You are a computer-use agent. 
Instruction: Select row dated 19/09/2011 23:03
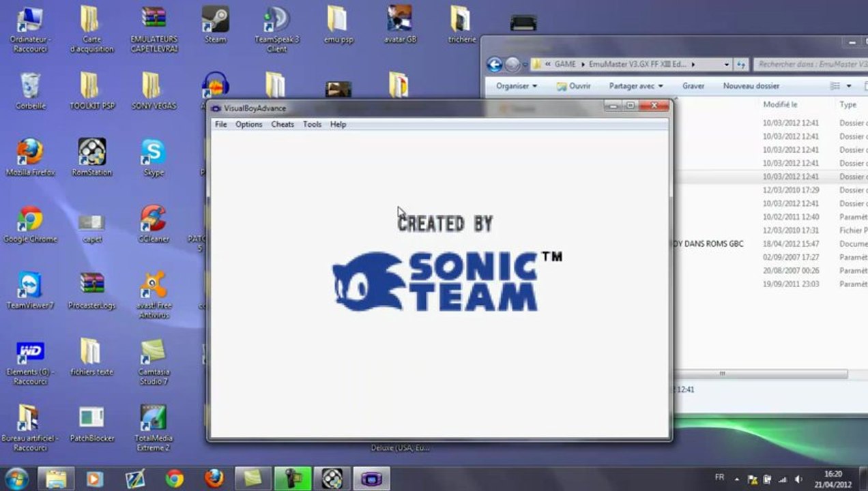(x=770, y=284)
